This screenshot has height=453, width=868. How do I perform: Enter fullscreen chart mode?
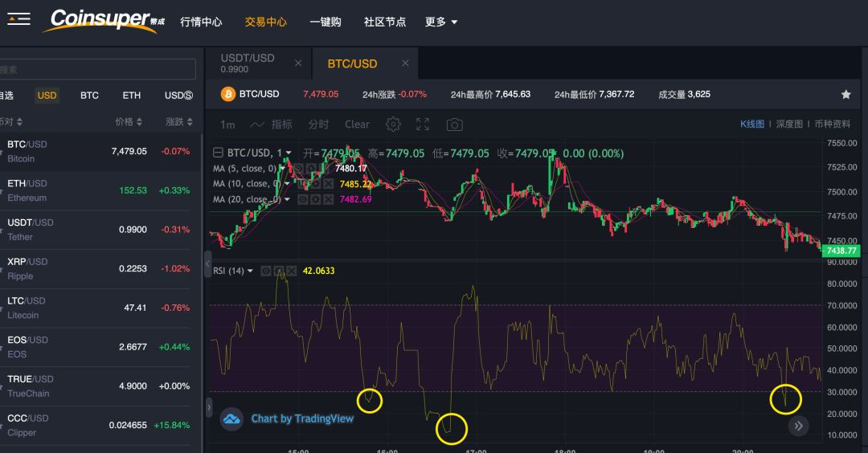click(423, 124)
